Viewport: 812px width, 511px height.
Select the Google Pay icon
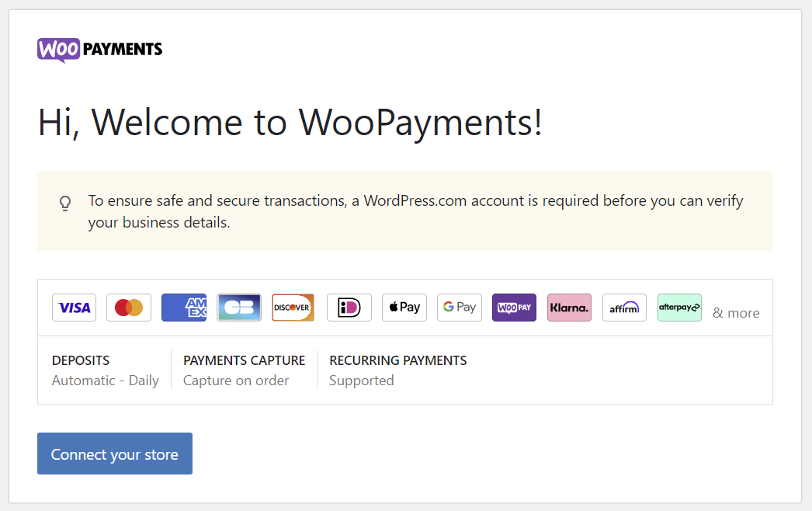point(459,308)
